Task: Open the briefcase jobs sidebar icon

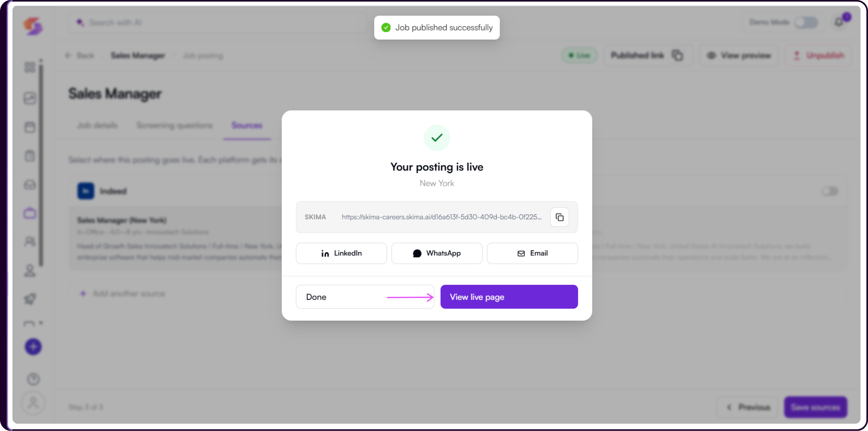Action: click(30, 213)
